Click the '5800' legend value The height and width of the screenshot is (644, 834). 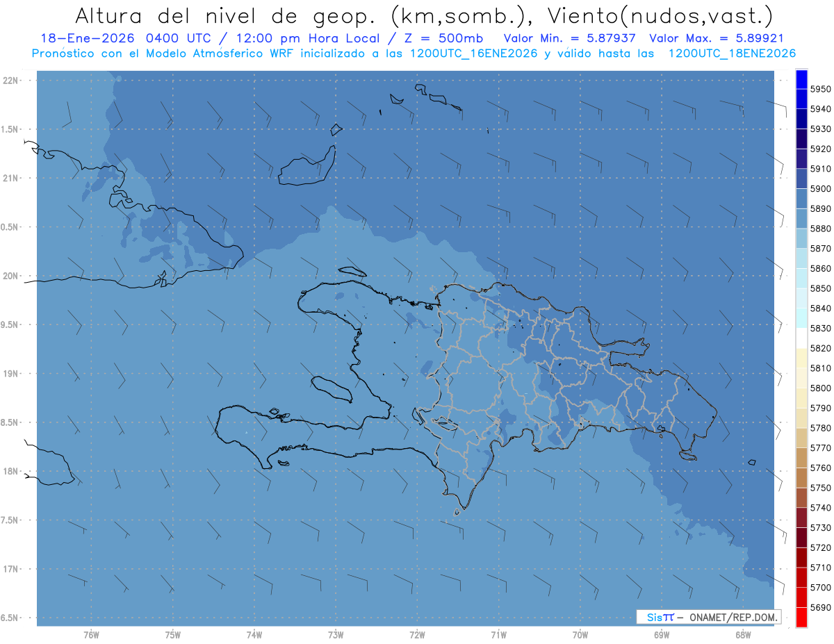[821, 388]
